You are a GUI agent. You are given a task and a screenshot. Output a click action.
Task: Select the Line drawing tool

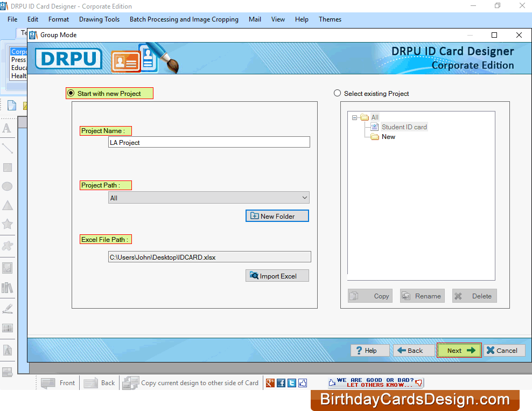(x=7, y=148)
